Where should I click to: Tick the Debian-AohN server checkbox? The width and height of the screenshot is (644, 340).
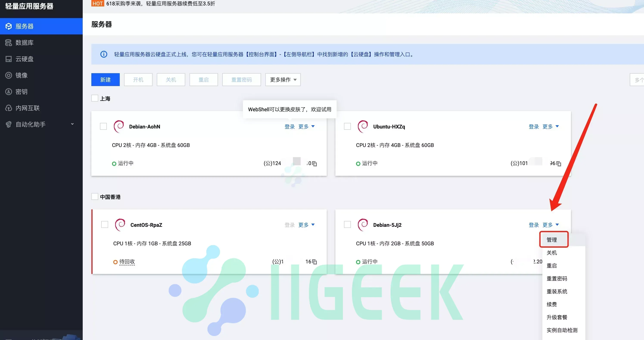pos(103,126)
